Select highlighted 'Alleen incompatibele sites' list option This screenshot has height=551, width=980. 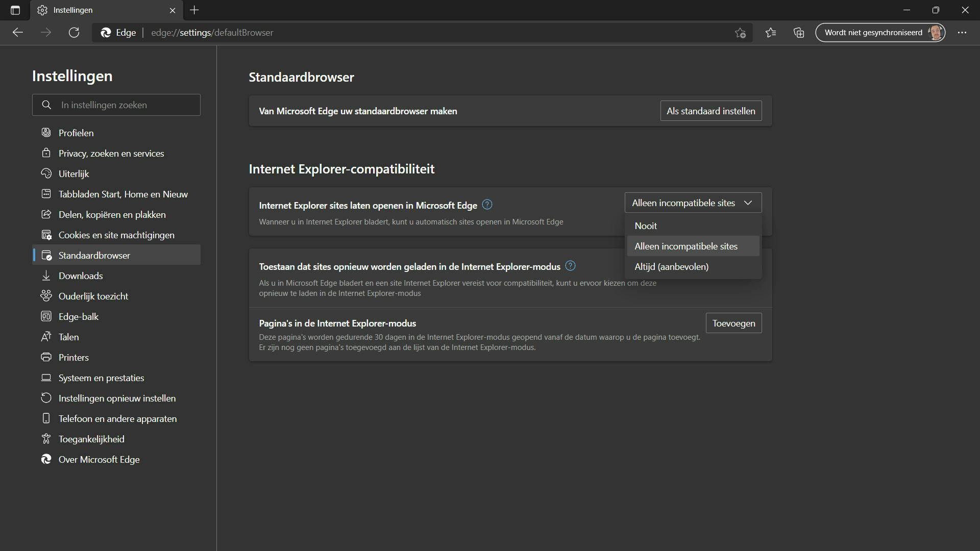pos(685,246)
